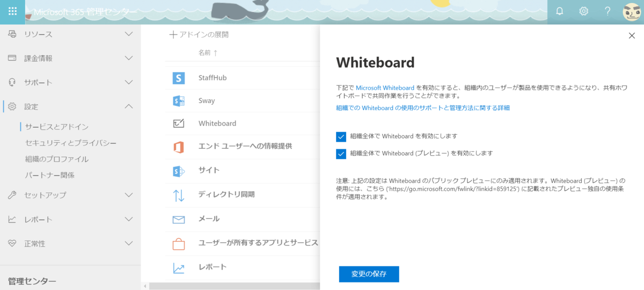
Task: Click the arrows icon for ディレクトリ同期
Action: tap(179, 195)
